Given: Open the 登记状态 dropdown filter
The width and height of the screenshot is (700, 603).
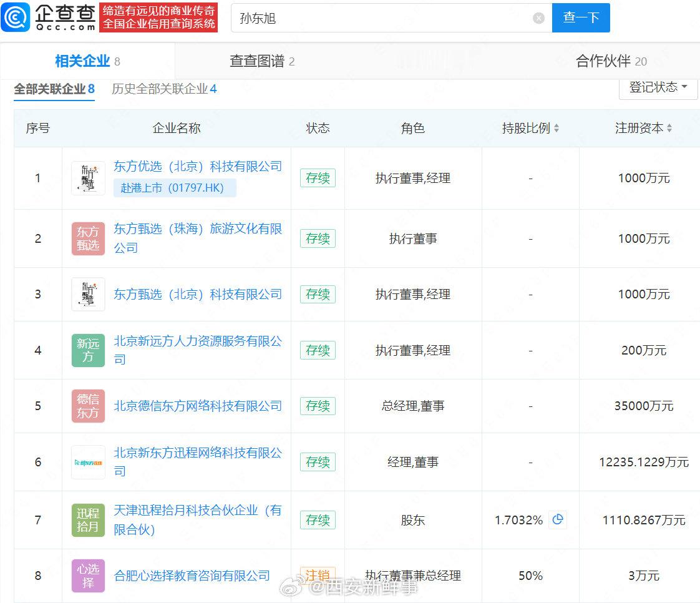Looking at the screenshot, I should [658, 87].
